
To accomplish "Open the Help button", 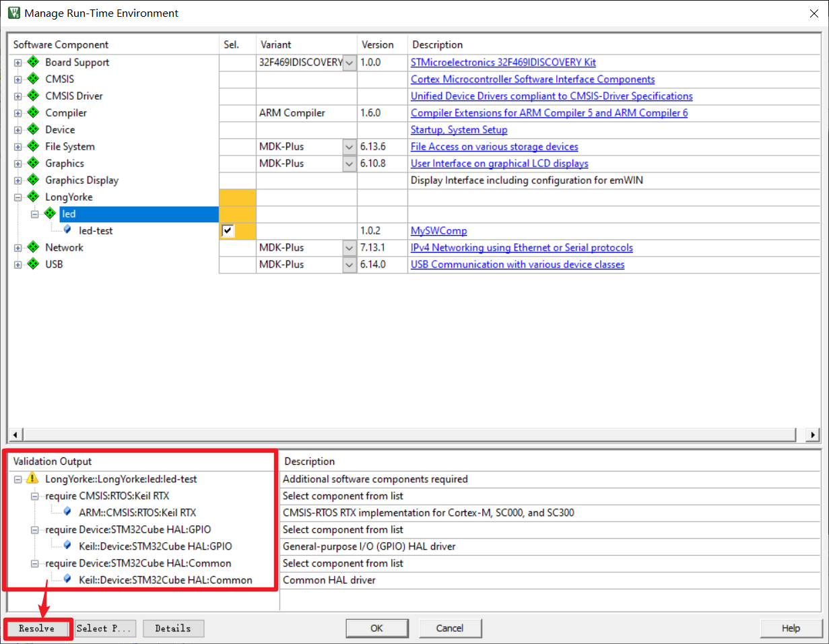I will click(791, 628).
